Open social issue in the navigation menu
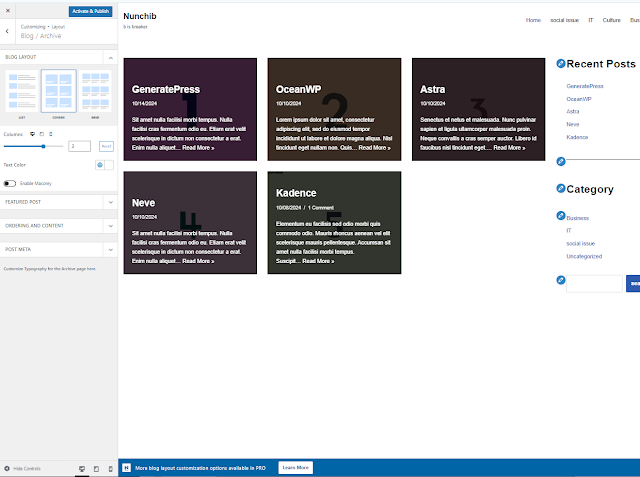Viewport: 640px width, 477px height. (564, 20)
